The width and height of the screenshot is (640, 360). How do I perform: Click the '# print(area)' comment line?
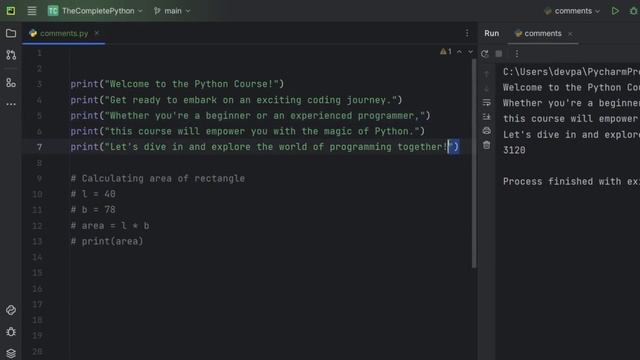(107, 242)
